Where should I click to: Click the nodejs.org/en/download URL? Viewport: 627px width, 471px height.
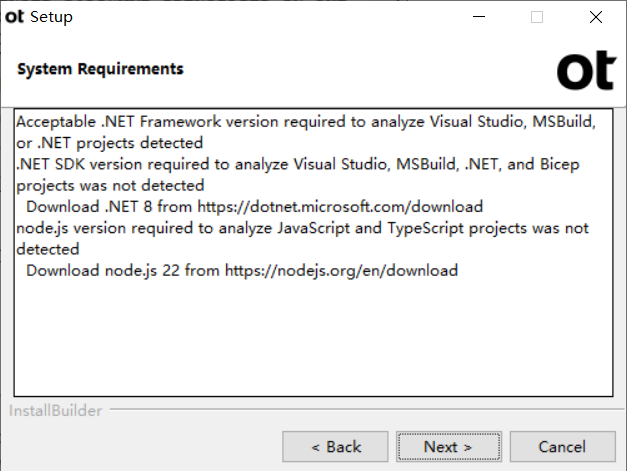coord(341,271)
